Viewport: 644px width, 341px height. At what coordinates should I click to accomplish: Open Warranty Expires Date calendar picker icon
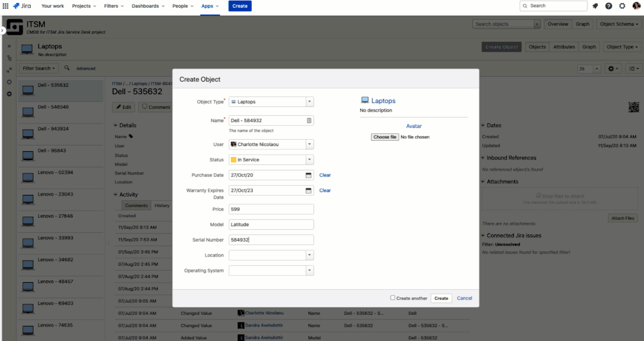point(309,190)
